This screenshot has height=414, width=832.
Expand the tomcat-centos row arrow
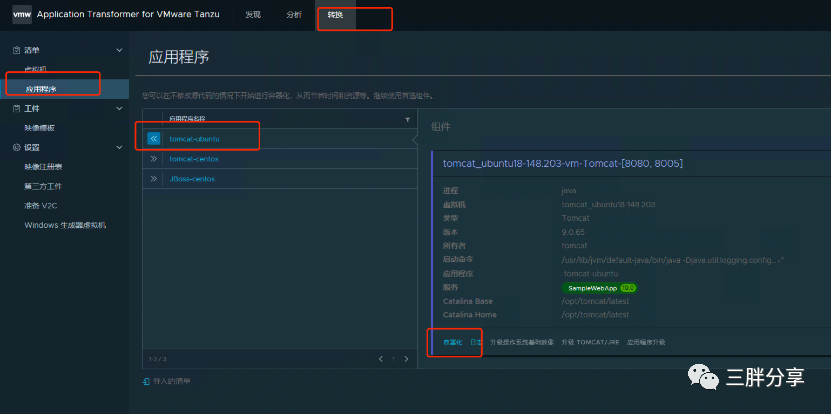click(x=154, y=159)
